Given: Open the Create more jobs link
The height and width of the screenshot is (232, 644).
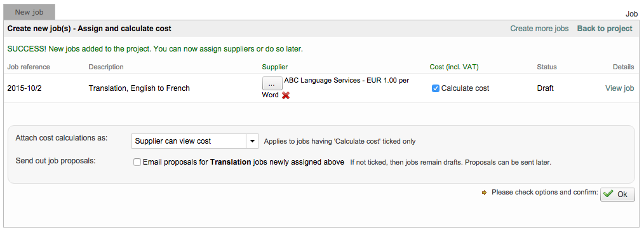Looking at the screenshot, I should (539, 29).
